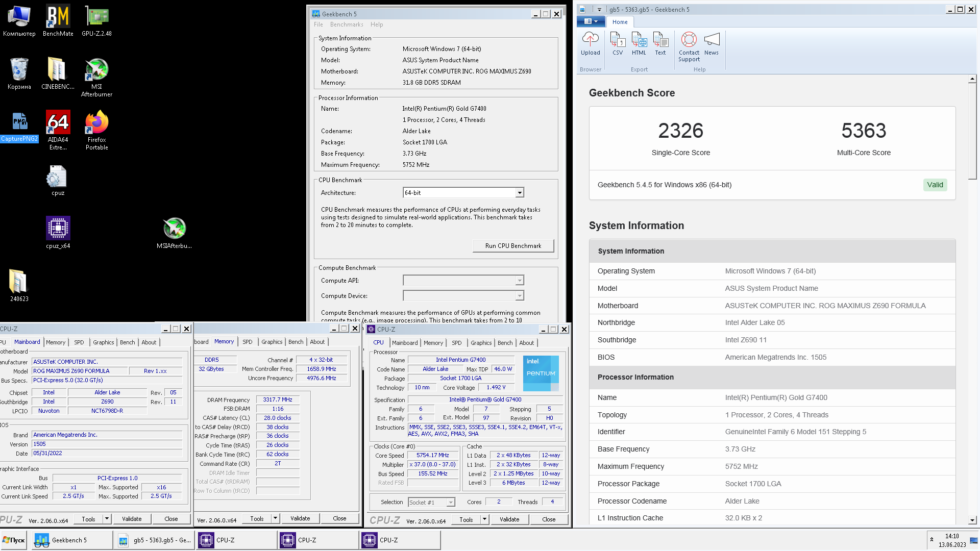Open the Help menu in Geekbench 5

click(377, 24)
